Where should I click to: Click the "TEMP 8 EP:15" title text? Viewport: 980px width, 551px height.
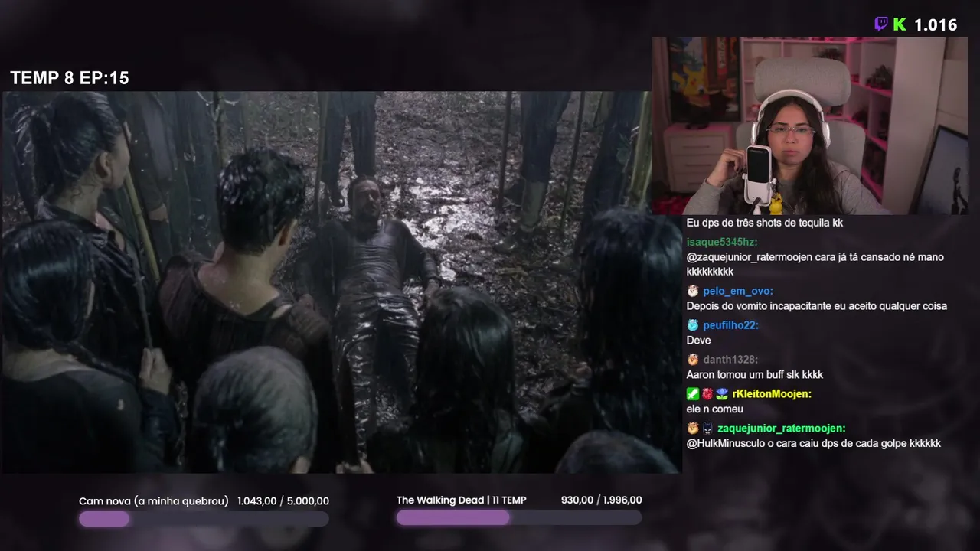(x=70, y=78)
